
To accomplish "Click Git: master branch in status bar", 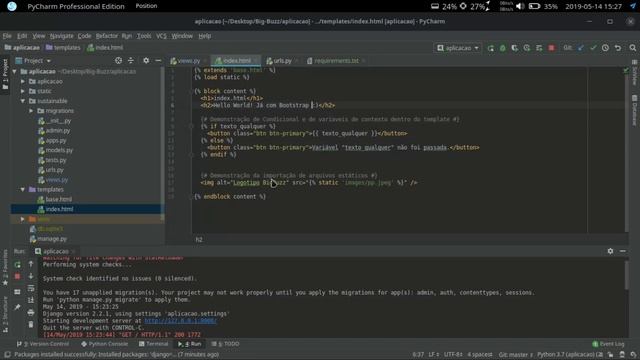I will click(516, 355).
